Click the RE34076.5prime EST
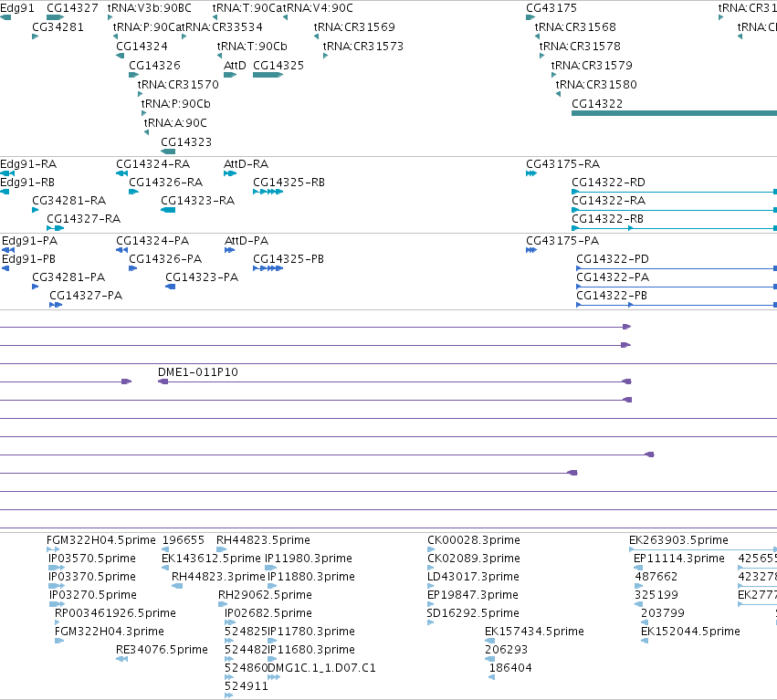Viewport: 777px width, 700px height. coord(121,659)
